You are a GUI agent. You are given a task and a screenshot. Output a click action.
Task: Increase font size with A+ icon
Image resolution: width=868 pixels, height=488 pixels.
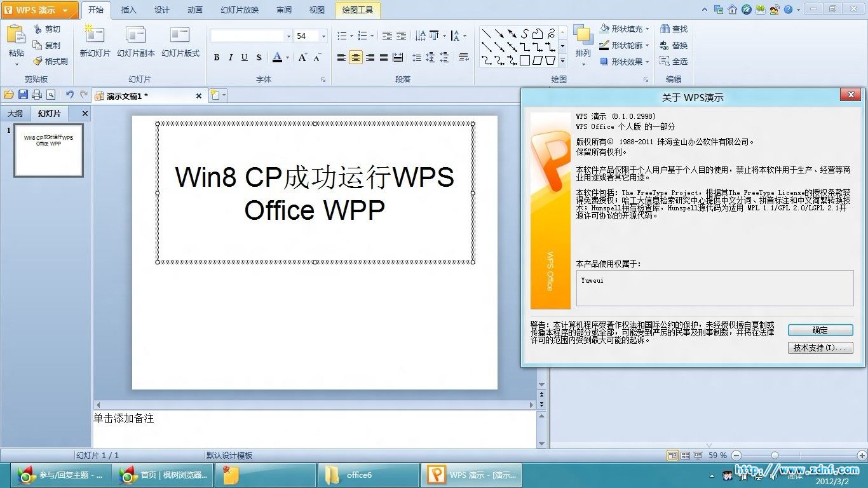coord(302,58)
